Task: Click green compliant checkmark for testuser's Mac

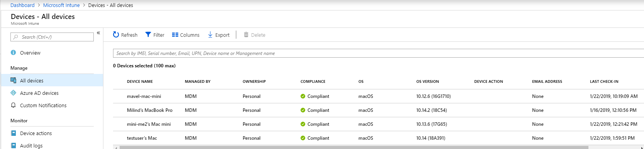Action: [x=303, y=138]
